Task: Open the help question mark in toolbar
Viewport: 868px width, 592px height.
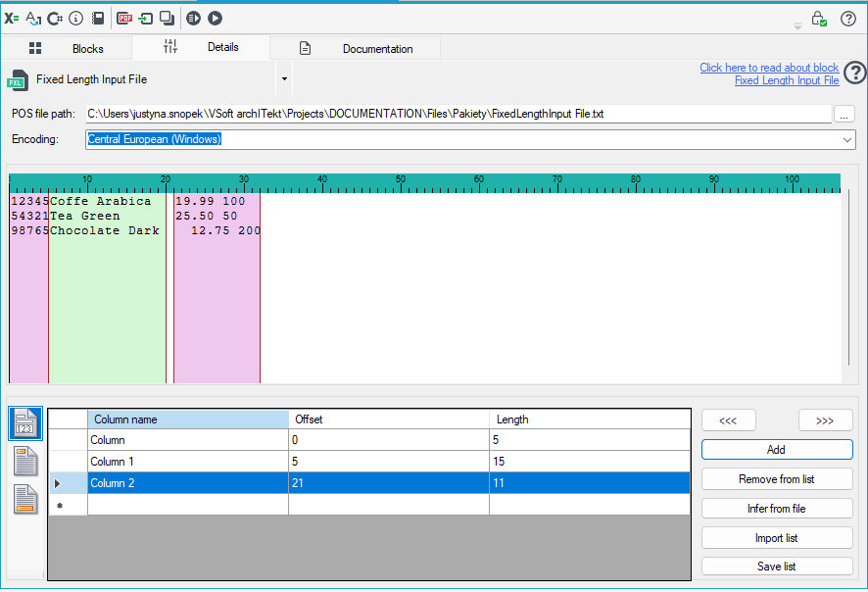Action: point(848,19)
